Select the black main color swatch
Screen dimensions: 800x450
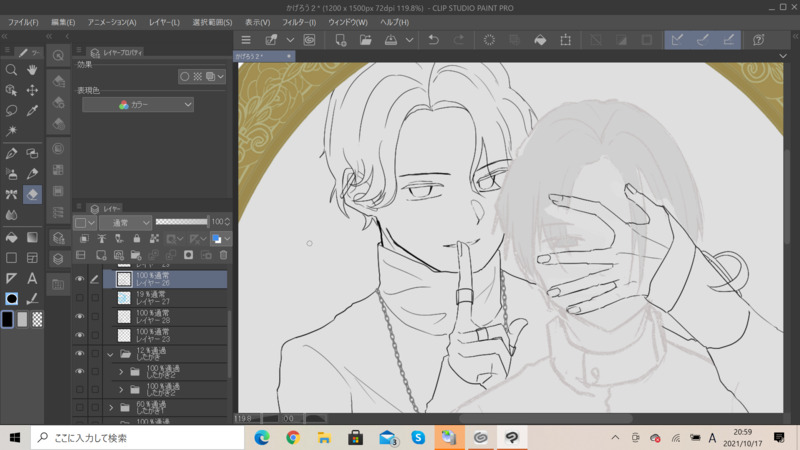7,319
